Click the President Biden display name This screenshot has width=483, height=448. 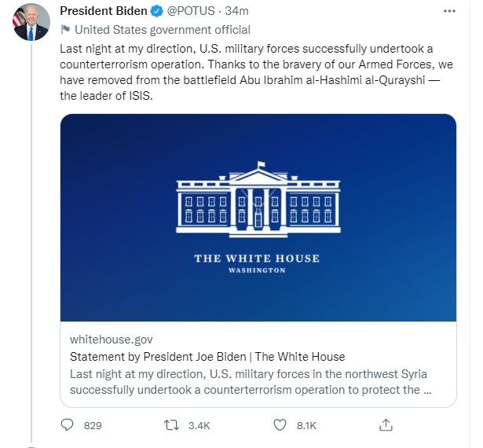click(104, 13)
